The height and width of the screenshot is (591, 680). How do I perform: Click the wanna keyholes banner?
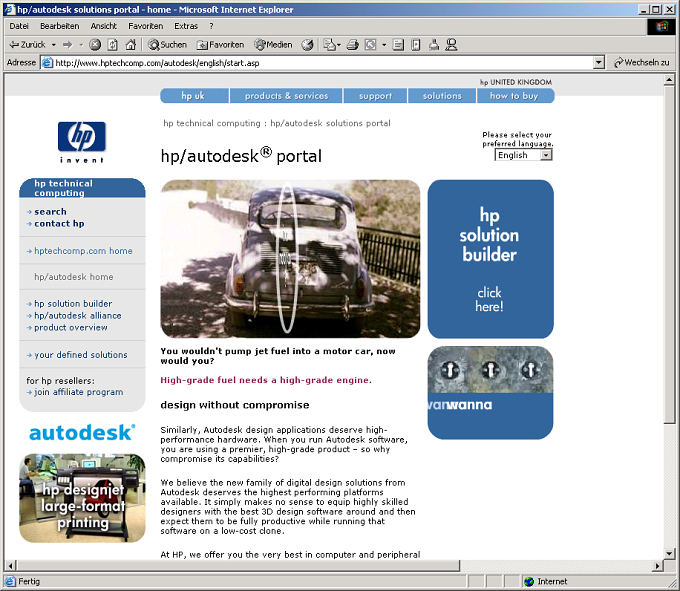pyautogui.click(x=490, y=392)
